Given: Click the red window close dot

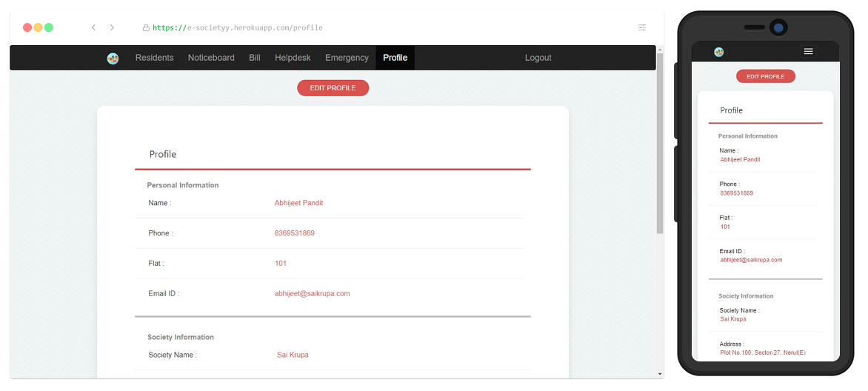Looking at the screenshot, I should point(27,27).
